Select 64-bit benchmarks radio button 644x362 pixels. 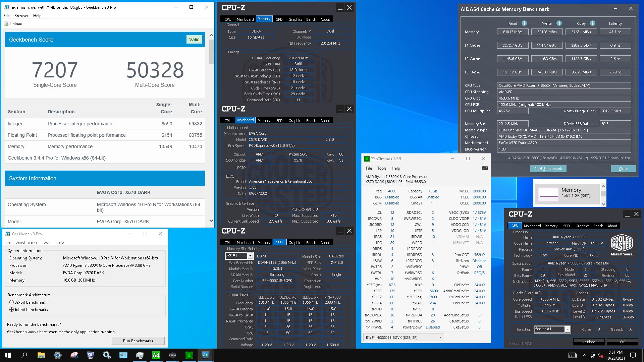point(11,310)
